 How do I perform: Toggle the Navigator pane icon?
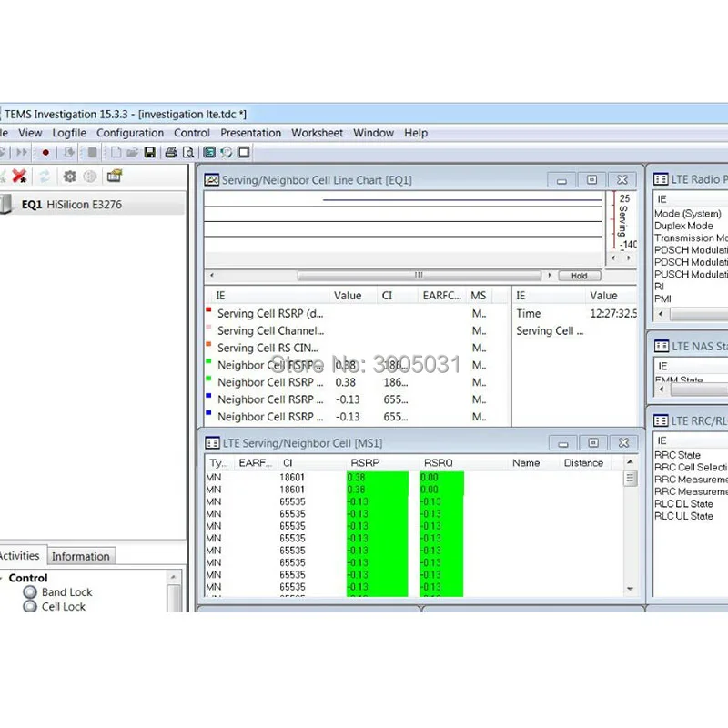(x=209, y=152)
